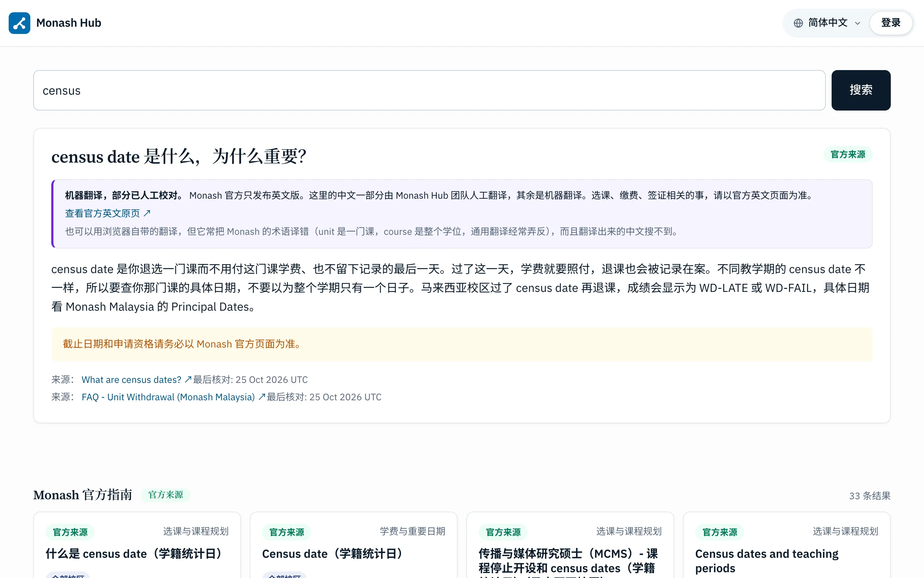Open FAQ - Unit Withdrawal (Monash Malaysia) link
Screen dimensions: 924x578
point(173,397)
